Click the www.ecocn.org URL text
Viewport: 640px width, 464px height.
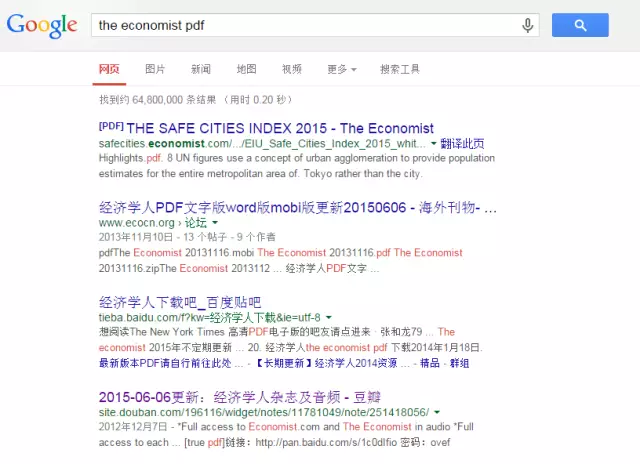(x=136, y=222)
